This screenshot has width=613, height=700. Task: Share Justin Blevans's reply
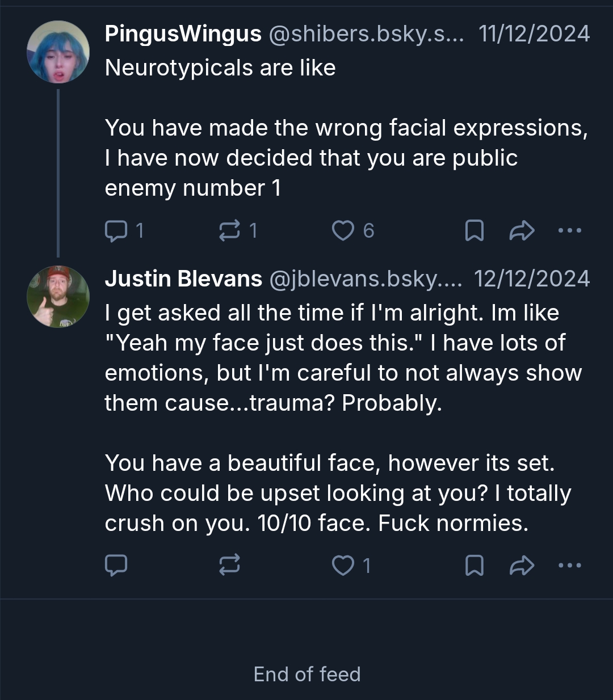point(522,565)
